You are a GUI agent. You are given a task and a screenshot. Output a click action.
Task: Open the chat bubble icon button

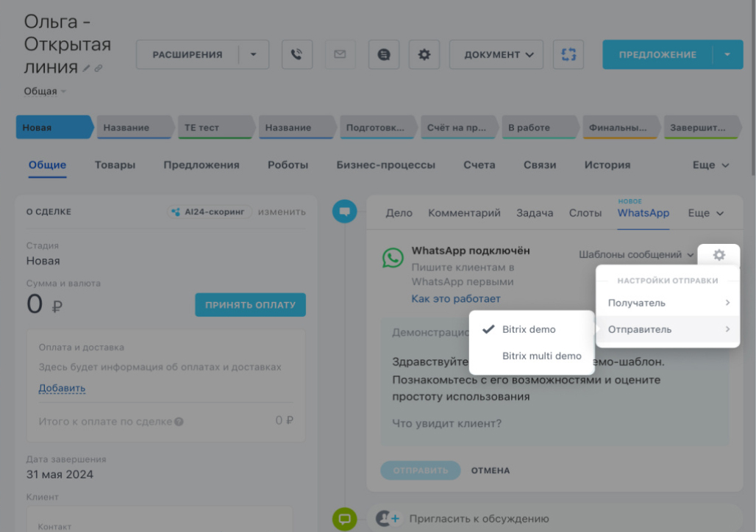pyautogui.click(x=383, y=54)
